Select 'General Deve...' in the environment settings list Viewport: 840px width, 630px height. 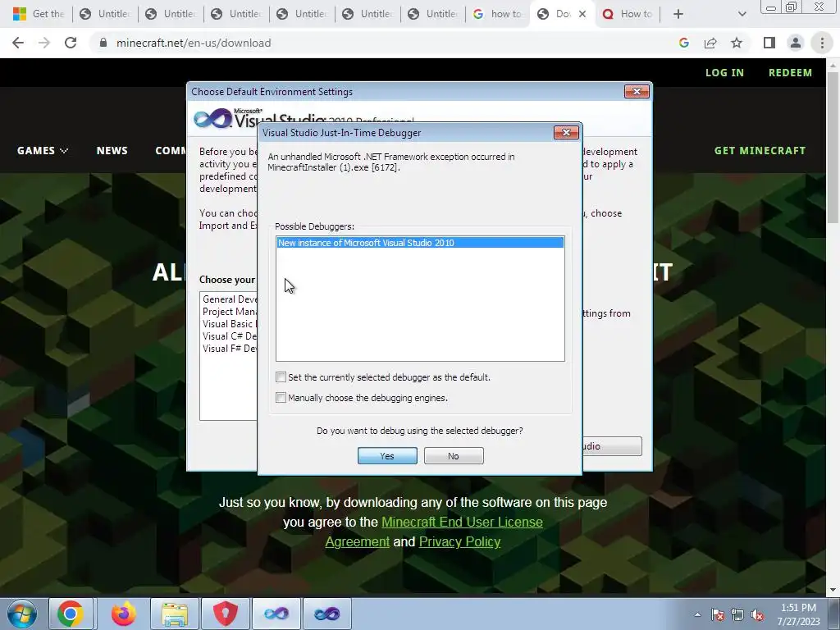click(230, 299)
